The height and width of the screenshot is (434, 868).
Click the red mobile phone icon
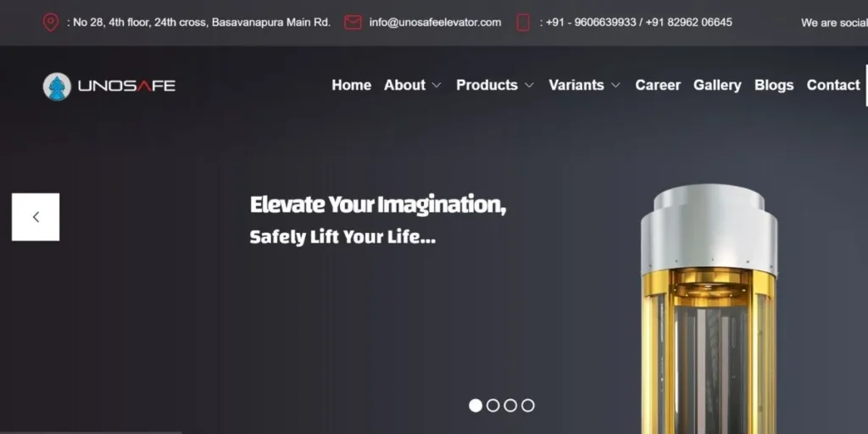coord(523,23)
